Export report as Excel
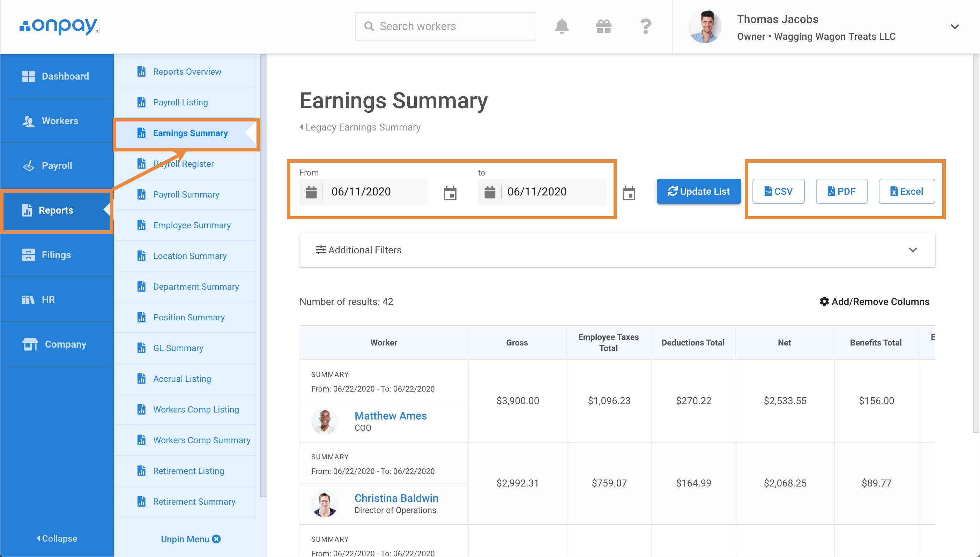This screenshot has width=980, height=557. pos(907,191)
